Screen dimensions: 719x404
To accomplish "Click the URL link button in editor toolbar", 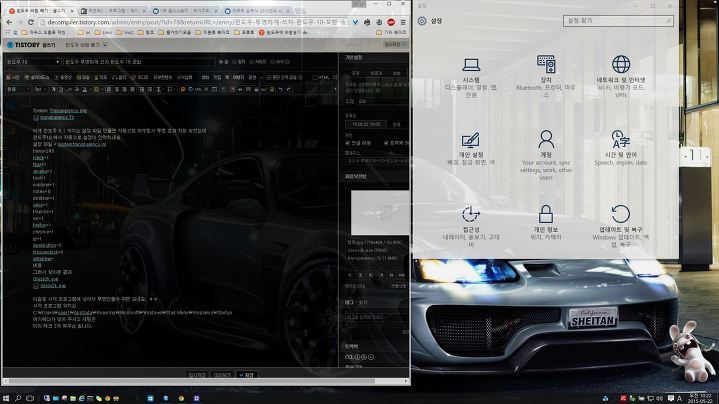I will tap(196, 89).
